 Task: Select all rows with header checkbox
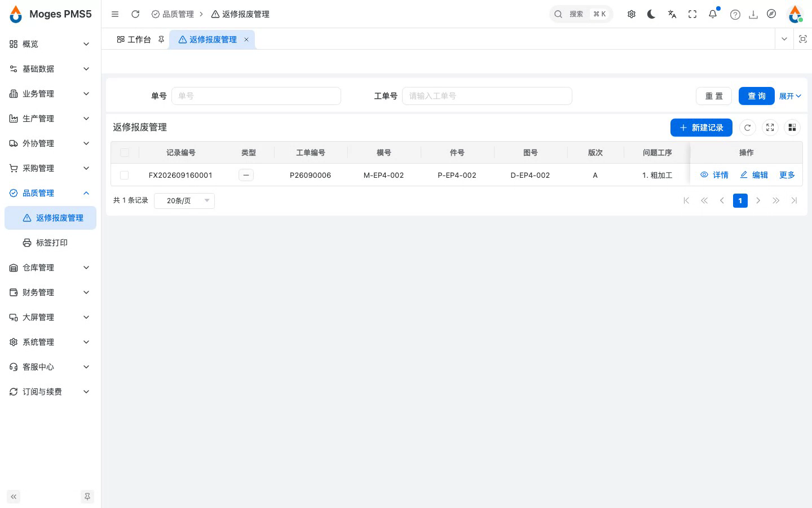[125, 152]
